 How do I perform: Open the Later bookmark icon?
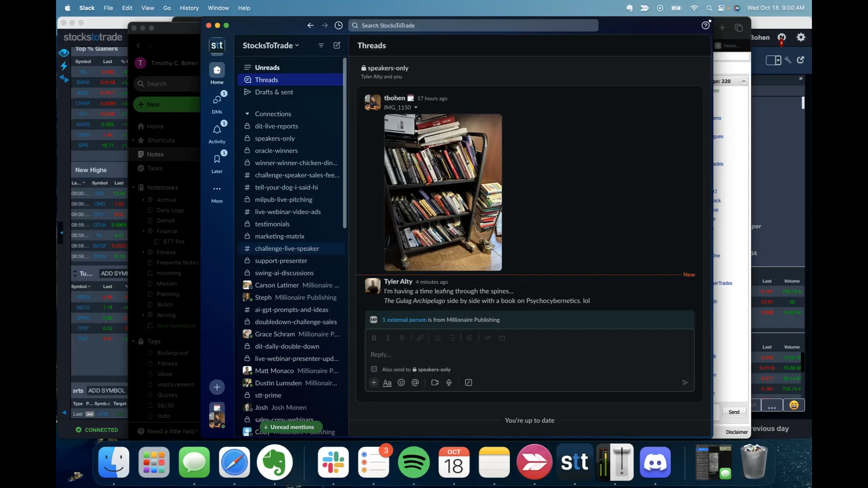(x=217, y=160)
